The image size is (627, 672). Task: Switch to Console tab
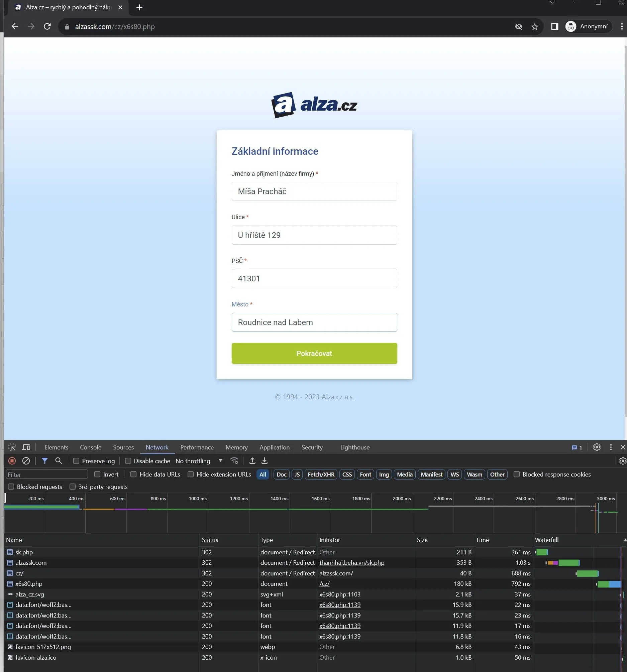click(91, 447)
